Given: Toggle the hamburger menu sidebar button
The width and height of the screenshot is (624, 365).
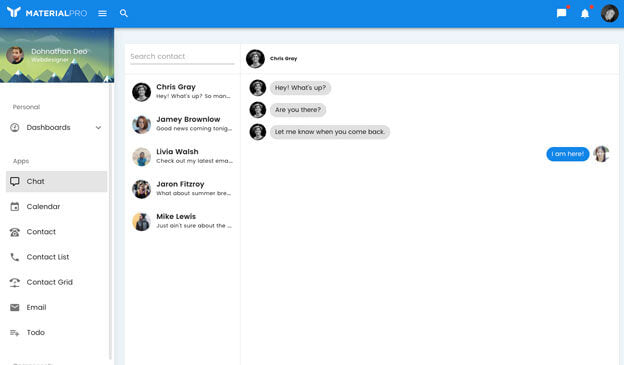Looking at the screenshot, I should tap(102, 13).
